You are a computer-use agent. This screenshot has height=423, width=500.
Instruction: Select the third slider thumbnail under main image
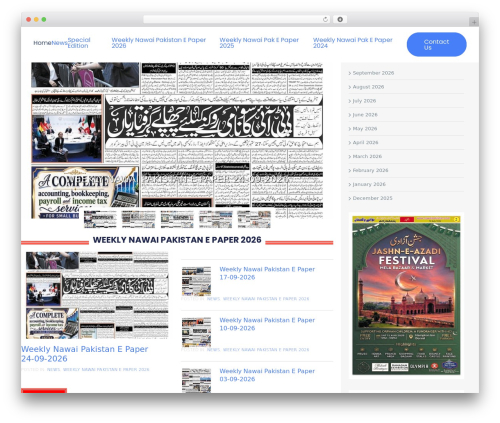pyautogui.click(x=177, y=219)
